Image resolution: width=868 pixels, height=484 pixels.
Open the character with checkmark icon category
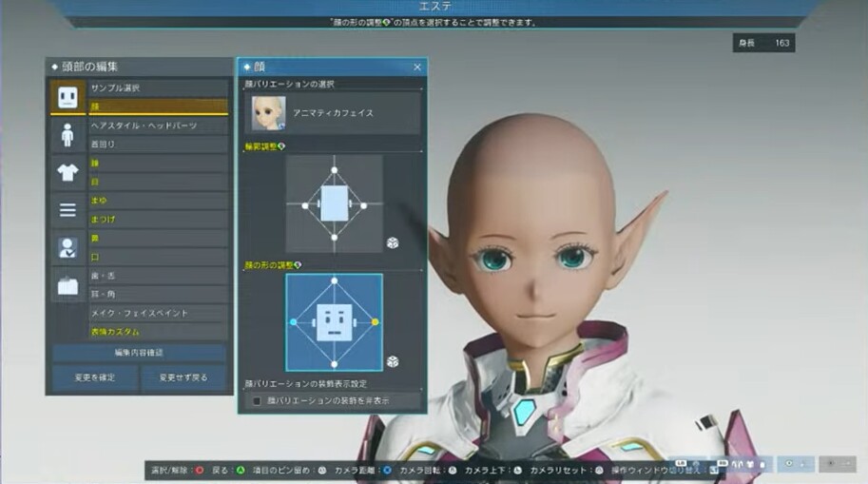coord(68,247)
